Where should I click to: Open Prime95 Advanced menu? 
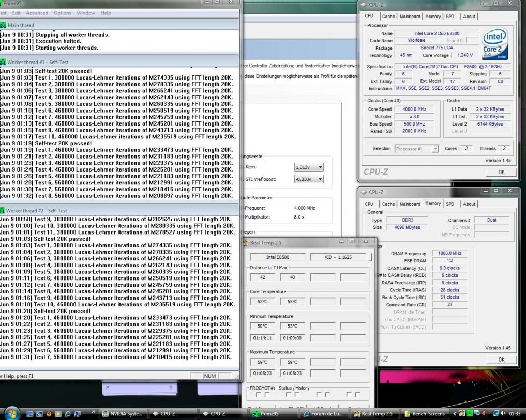click(x=37, y=13)
